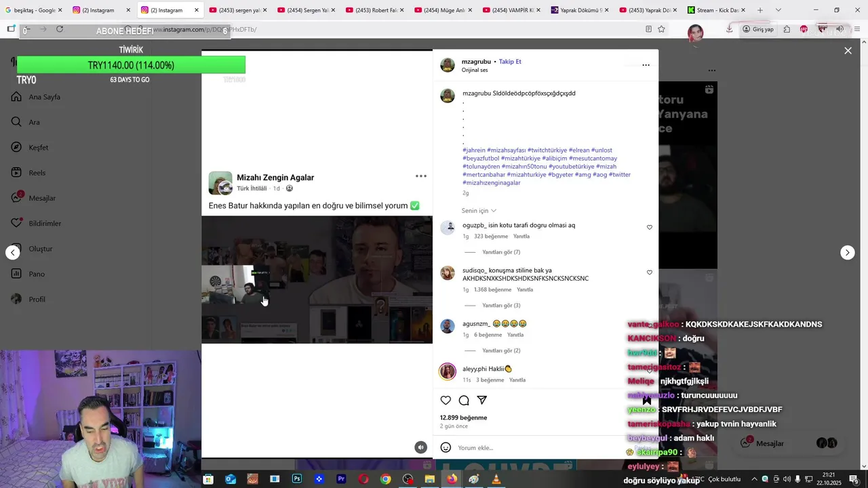Open Firefox application hamburger menu

click(x=857, y=29)
